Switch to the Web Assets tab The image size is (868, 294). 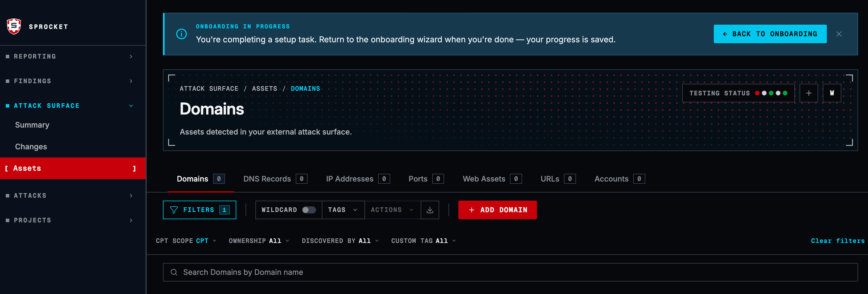pos(492,179)
